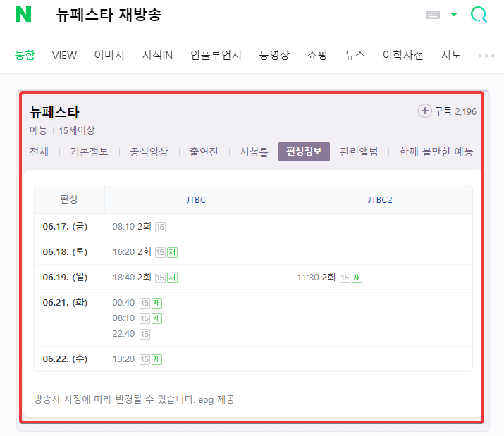The width and height of the screenshot is (504, 436).
Task: Expand the search history dropdown arrow
Action: coord(454,15)
